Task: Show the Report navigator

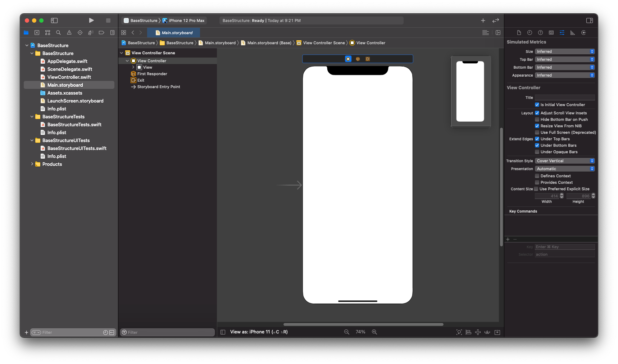Action: (112, 33)
